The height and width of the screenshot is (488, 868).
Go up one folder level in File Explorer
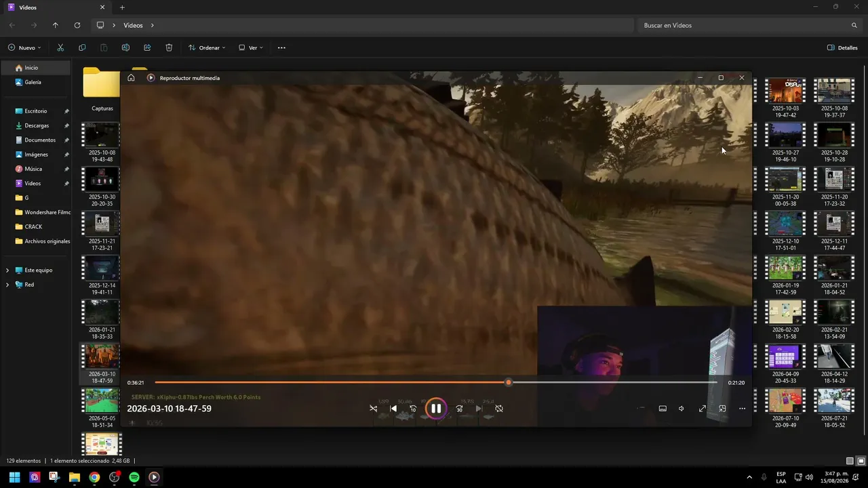(x=56, y=25)
